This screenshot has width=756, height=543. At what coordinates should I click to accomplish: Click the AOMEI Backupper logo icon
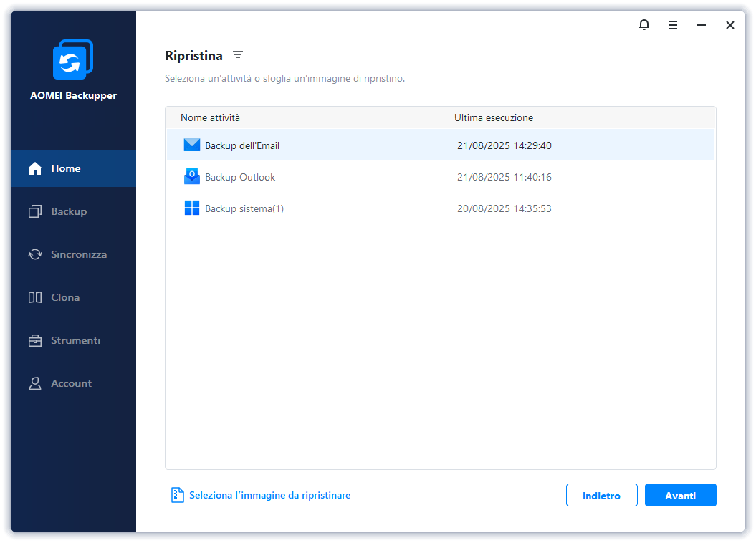[73, 59]
